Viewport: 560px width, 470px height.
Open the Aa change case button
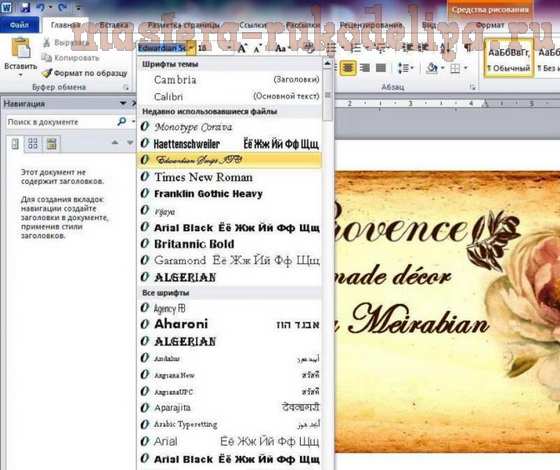281,48
